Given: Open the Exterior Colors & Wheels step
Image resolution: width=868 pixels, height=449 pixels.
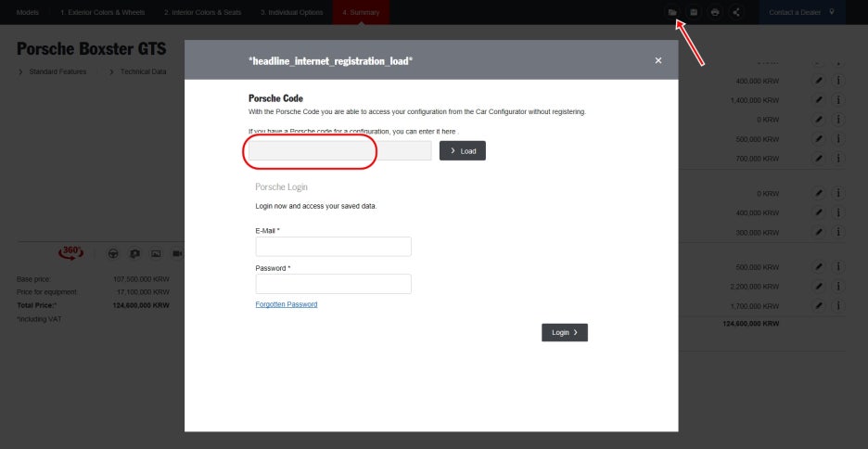Looking at the screenshot, I should 102,12.
